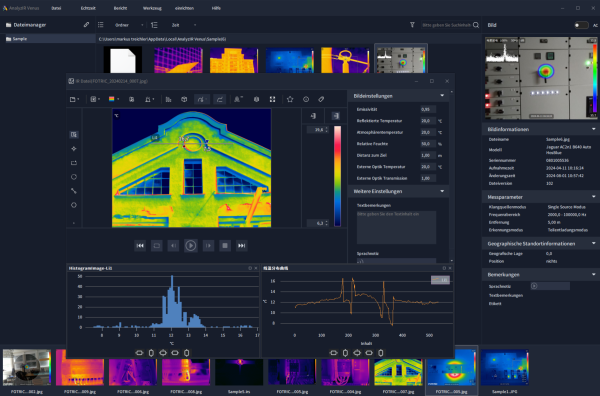The height and width of the screenshot is (396, 600).
Task: Click the play button under thermal image
Action: click(191, 246)
